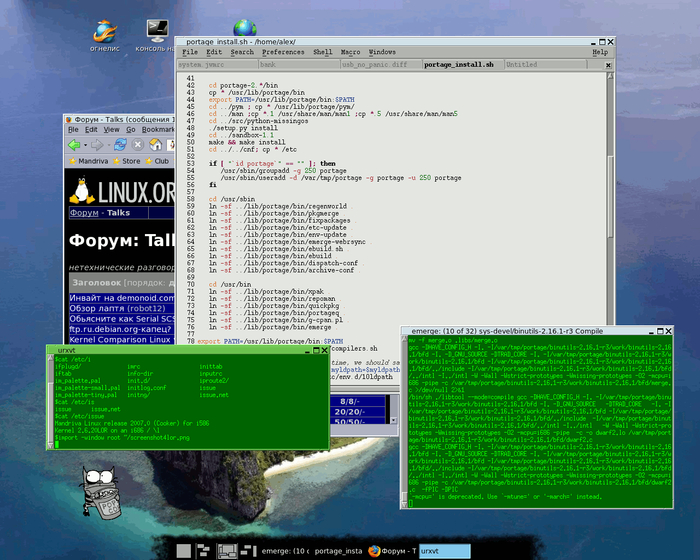The width and height of the screenshot is (700, 560).
Task: Open the 'Обзор лаптя (robot12)' forum link
Action: pyautogui.click(x=117, y=309)
